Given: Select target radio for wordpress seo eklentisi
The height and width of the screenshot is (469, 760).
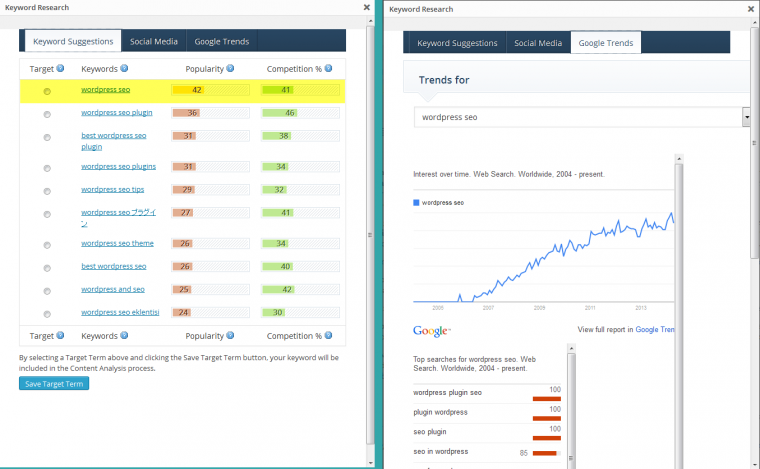Looking at the screenshot, I should [47, 314].
